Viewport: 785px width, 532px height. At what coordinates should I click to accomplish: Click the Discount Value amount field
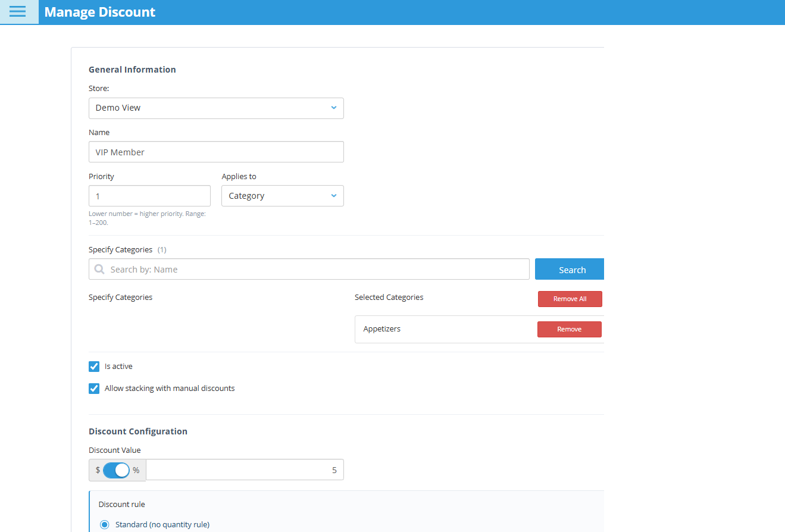point(245,470)
